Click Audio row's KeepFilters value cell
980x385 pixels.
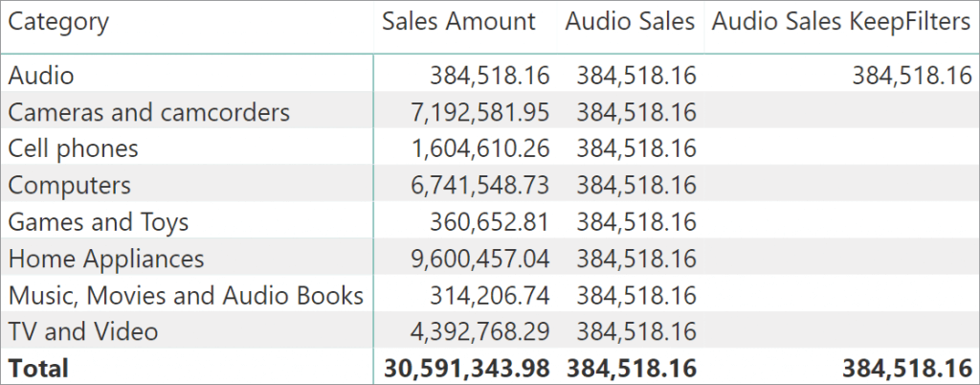(x=911, y=76)
